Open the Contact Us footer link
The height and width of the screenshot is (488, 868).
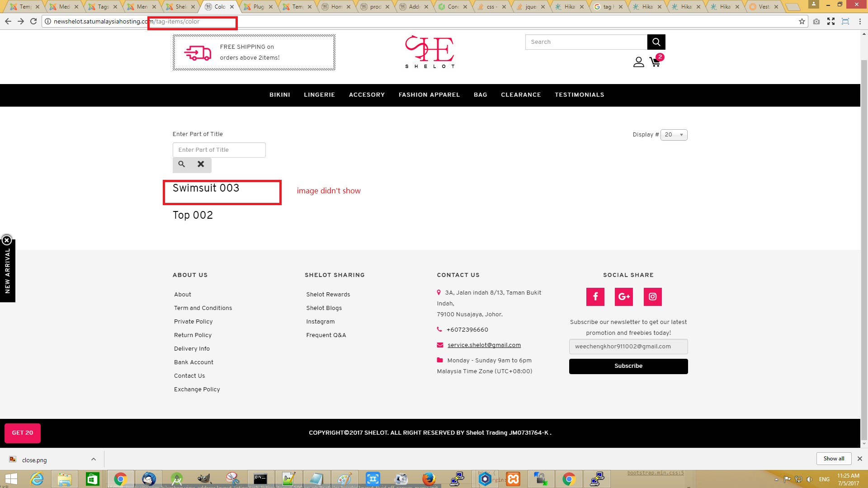pyautogui.click(x=189, y=376)
